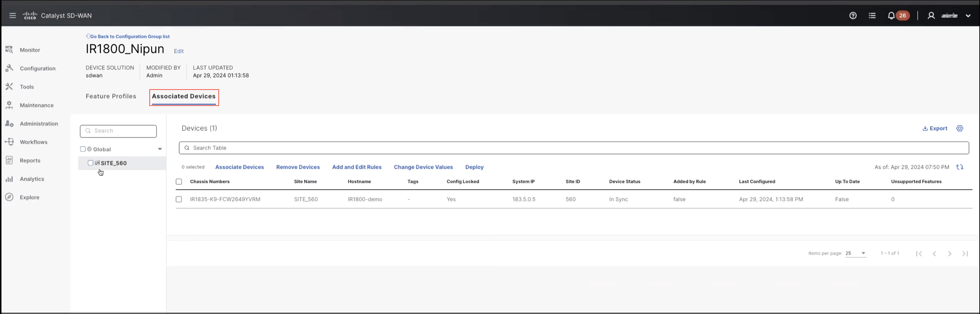The height and width of the screenshot is (314, 980).
Task: Go Back to Configuration Group list
Action: point(128,37)
